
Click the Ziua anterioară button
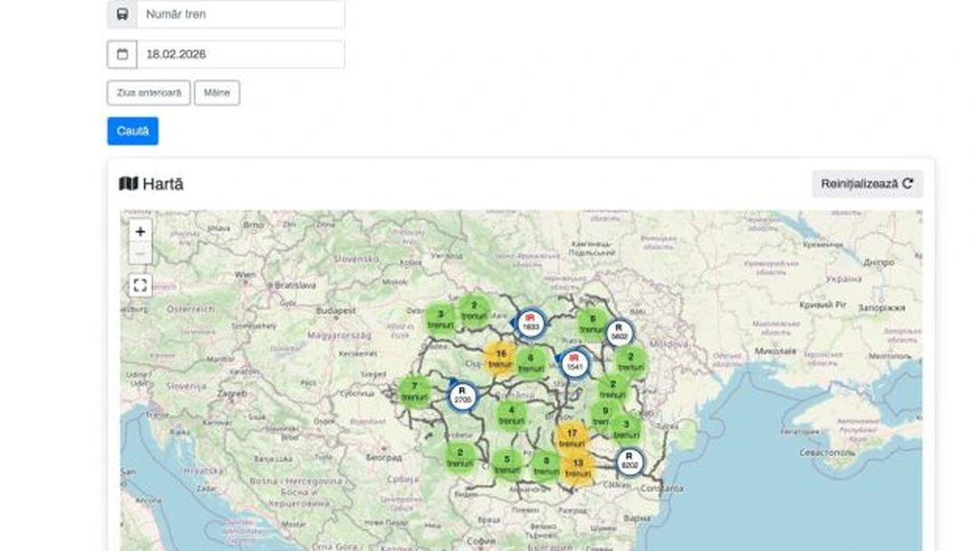[x=148, y=93]
